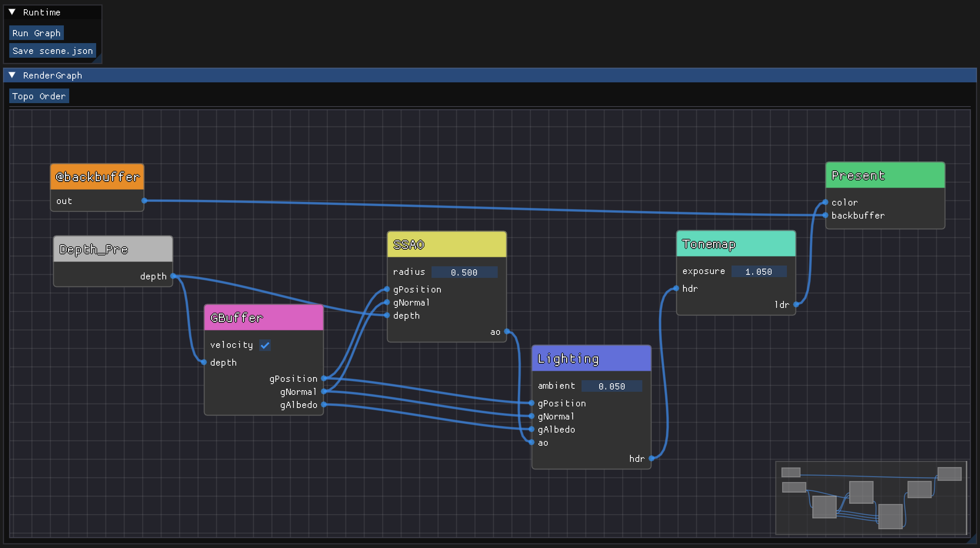The height and width of the screenshot is (548, 980).
Task: Select the Present node title bar
Action: pyautogui.click(x=885, y=175)
